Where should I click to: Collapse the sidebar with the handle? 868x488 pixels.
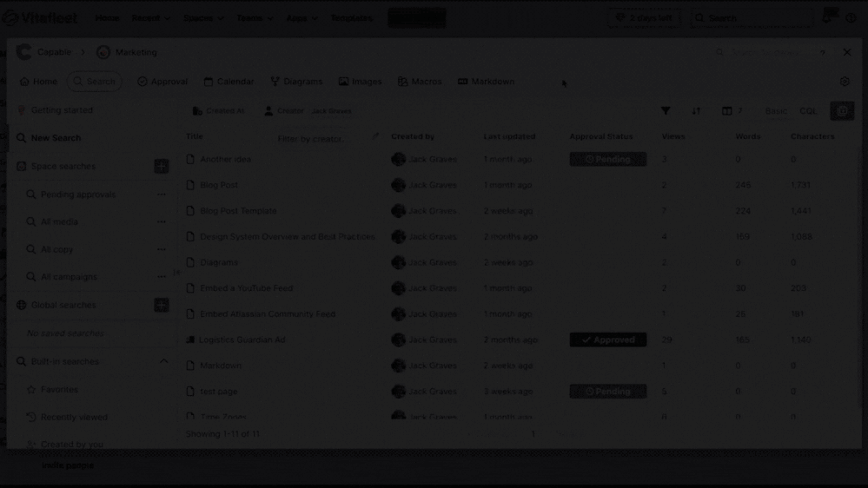click(177, 272)
